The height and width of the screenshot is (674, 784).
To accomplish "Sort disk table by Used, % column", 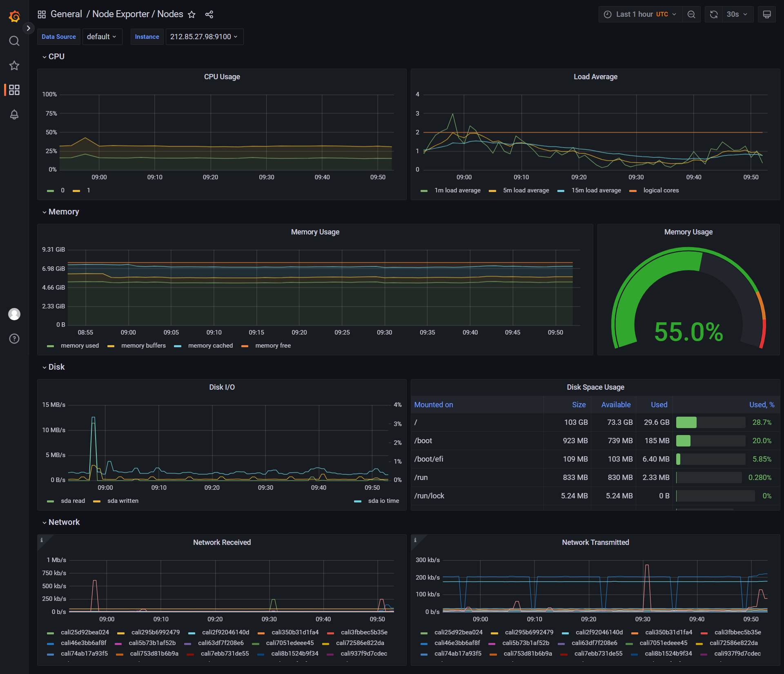I will pyautogui.click(x=762, y=404).
